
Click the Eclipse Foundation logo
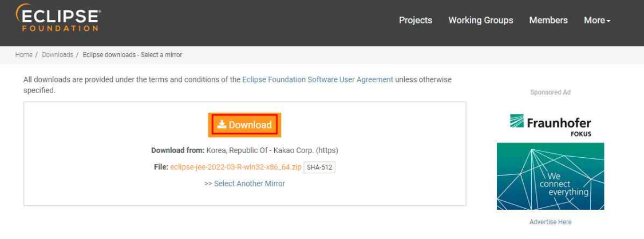coord(58,18)
